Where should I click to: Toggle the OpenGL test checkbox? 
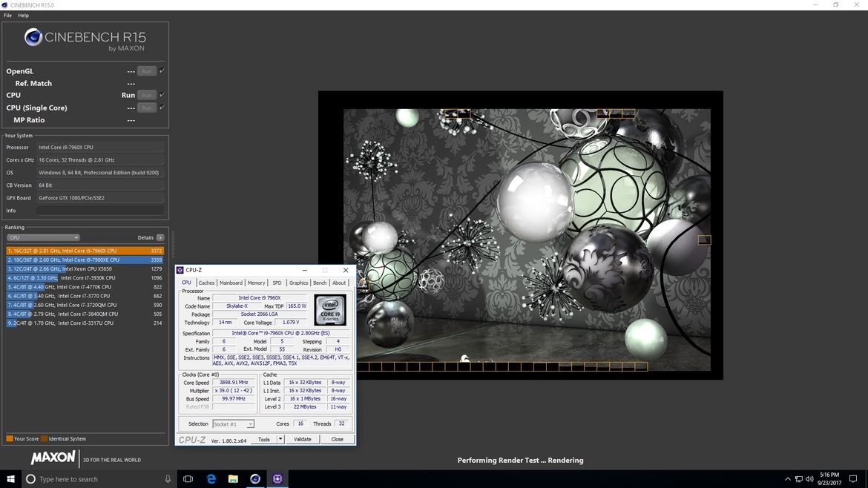(162, 70)
